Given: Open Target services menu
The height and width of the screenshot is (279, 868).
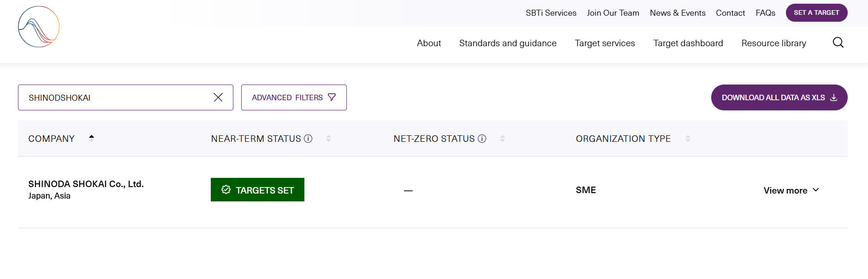Looking at the screenshot, I should (x=605, y=43).
